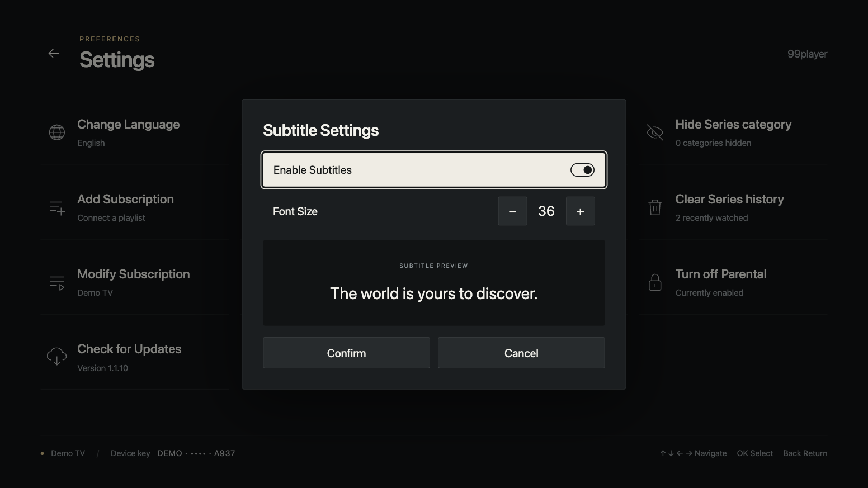The image size is (868, 488).
Task: Click the font size value 36
Action: [546, 211]
